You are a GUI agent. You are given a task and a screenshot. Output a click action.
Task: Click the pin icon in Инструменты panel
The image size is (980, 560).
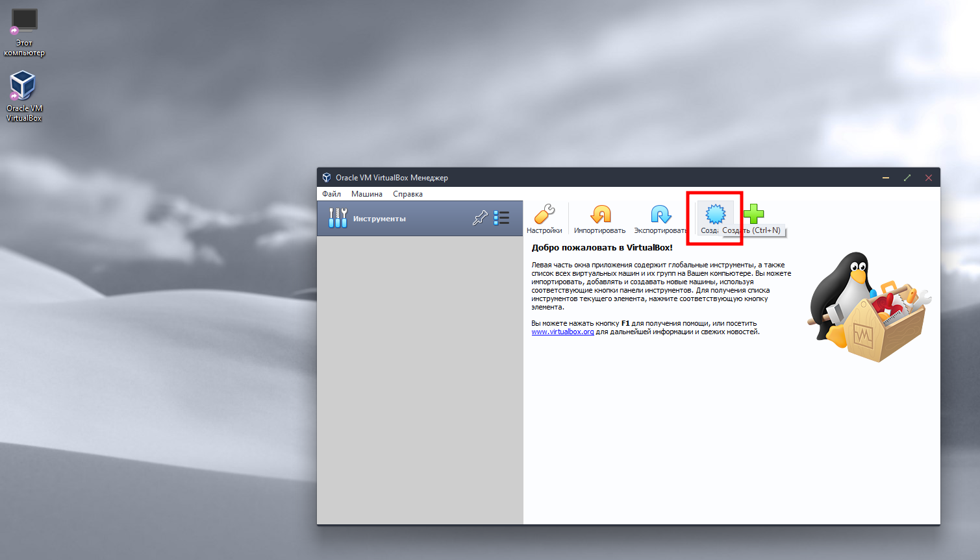[479, 218]
